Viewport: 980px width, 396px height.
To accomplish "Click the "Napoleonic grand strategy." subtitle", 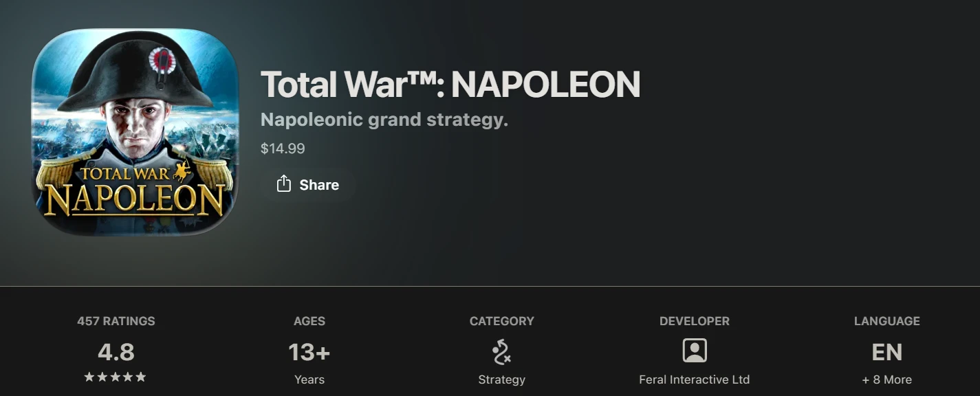I will (x=384, y=120).
